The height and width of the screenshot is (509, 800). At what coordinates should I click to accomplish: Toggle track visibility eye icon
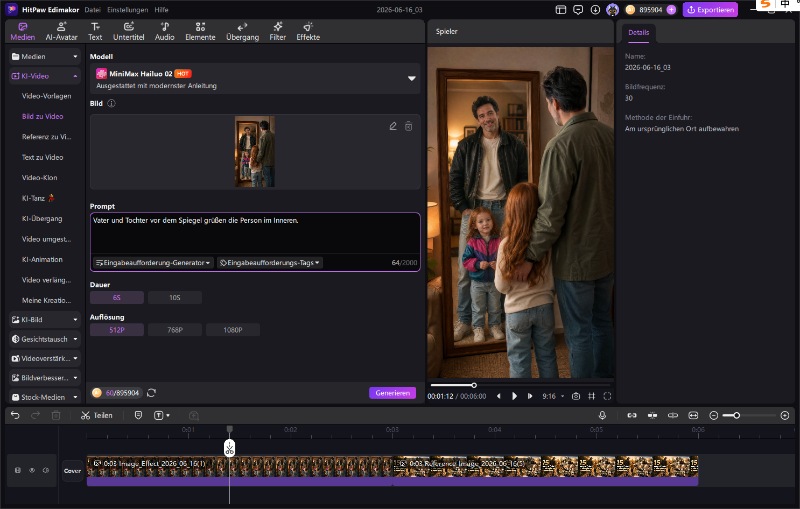[x=32, y=470]
